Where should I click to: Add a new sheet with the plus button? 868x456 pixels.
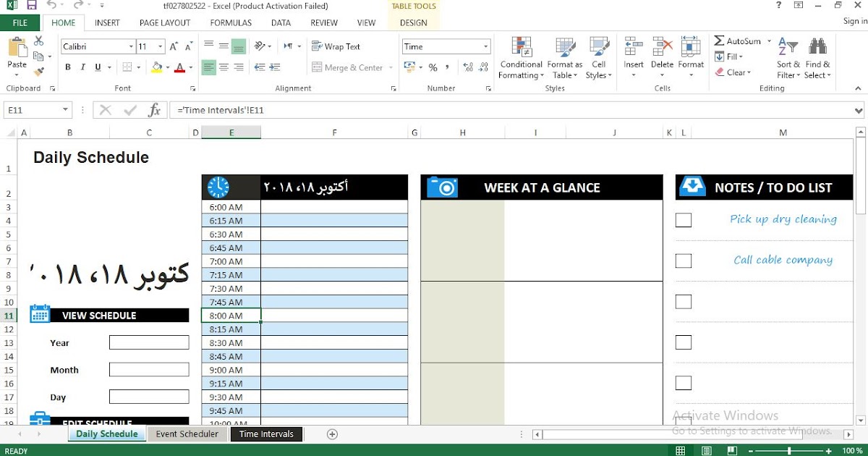(331, 434)
